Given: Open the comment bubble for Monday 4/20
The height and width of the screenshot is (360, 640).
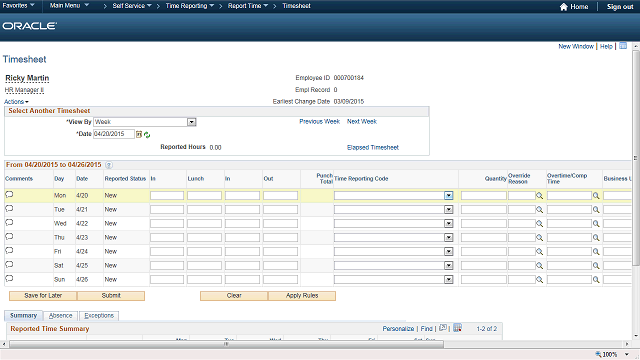Looking at the screenshot, I should (9, 195).
